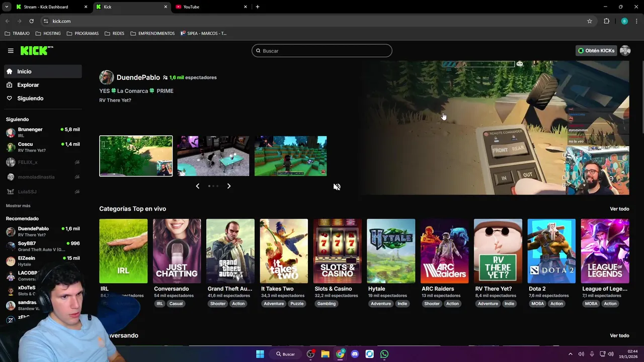Screen dimensions: 644x362
Task: Open Brunenger in the Siguiendo list
Action: click(43, 132)
